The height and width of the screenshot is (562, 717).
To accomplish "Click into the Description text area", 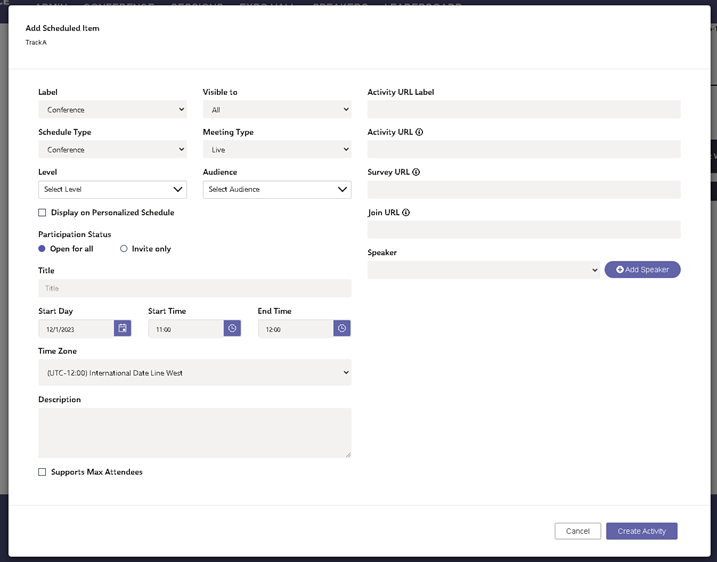I will click(x=195, y=433).
